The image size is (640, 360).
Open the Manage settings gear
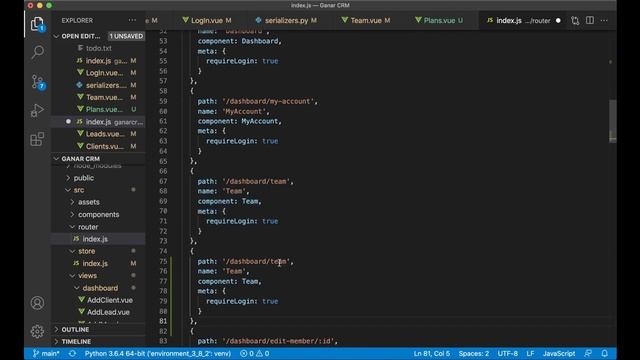coord(37,331)
